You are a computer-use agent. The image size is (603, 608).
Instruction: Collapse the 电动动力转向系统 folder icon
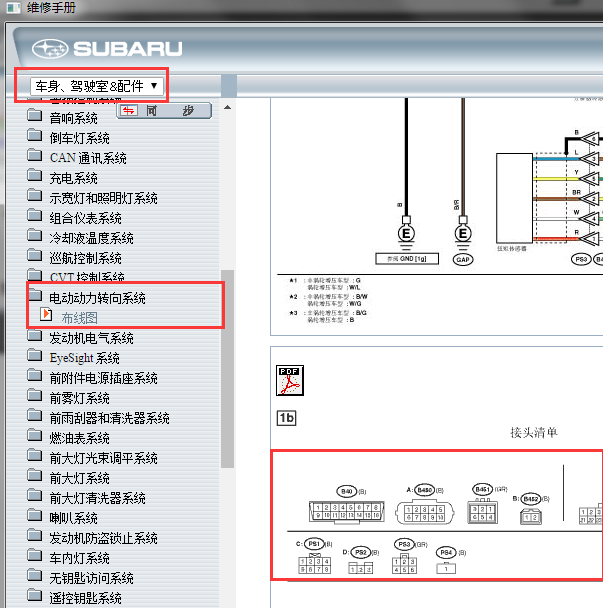(35, 295)
